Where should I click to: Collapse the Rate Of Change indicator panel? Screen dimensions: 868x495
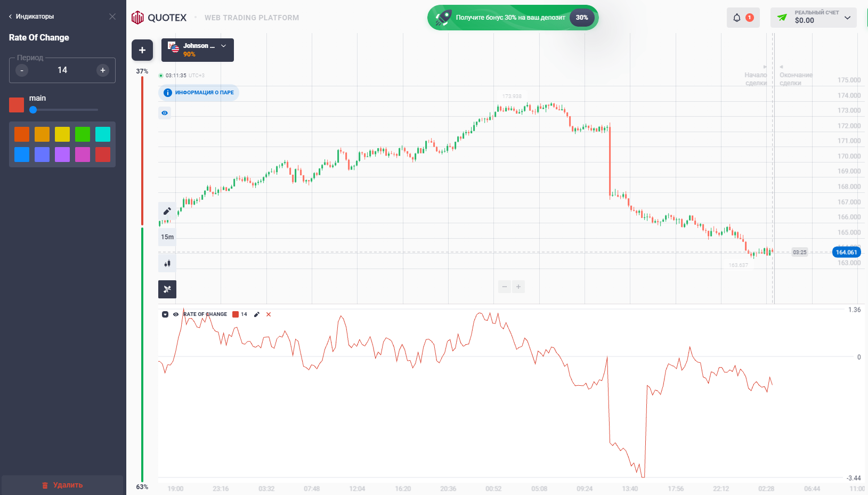click(165, 314)
